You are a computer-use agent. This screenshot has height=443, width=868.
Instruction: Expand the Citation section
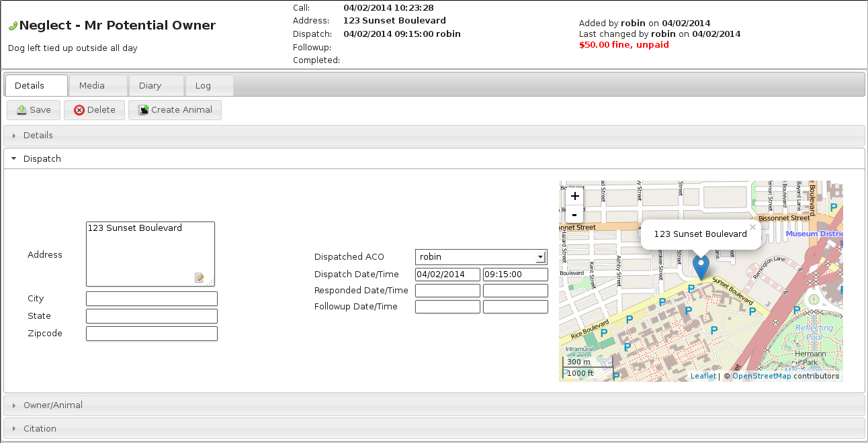click(x=40, y=429)
